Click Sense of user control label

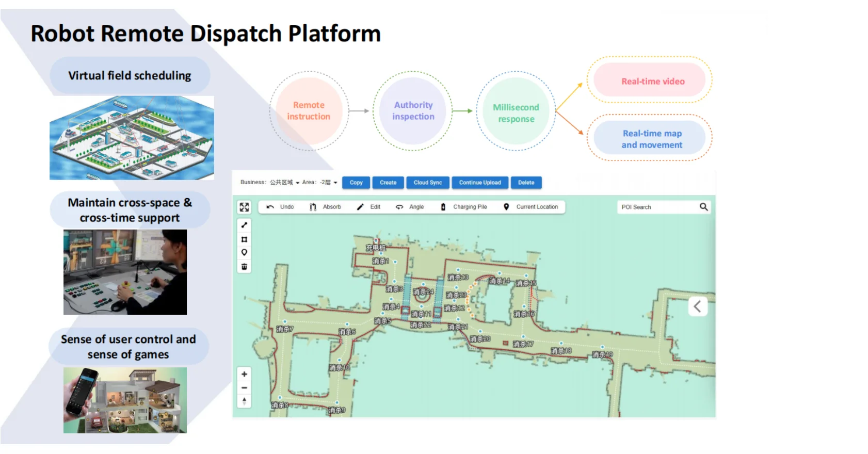[128, 347]
